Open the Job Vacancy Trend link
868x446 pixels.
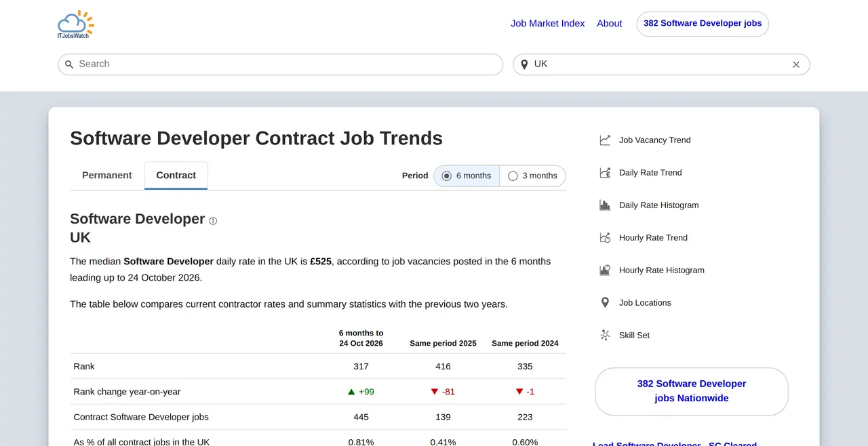point(655,140)
